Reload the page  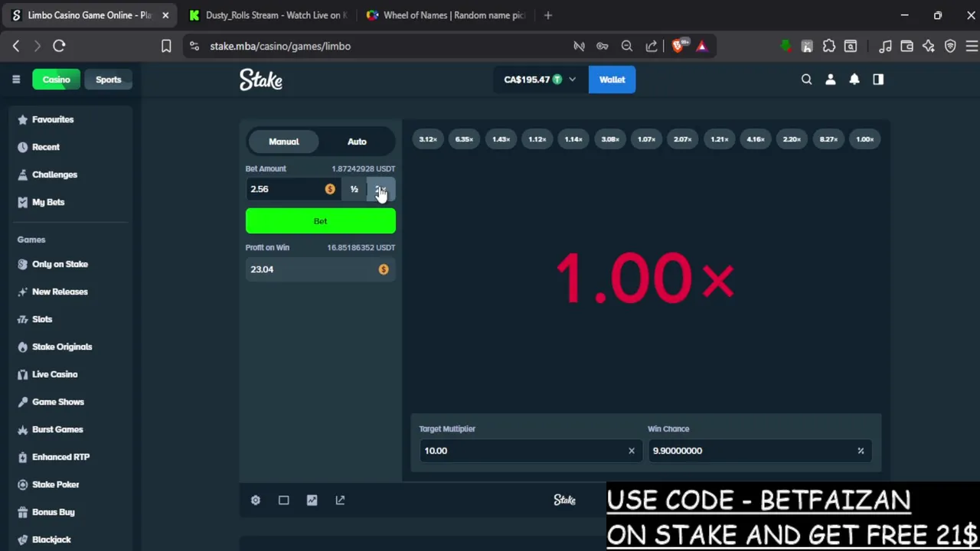pyautogui.click(x=59, y=46)
